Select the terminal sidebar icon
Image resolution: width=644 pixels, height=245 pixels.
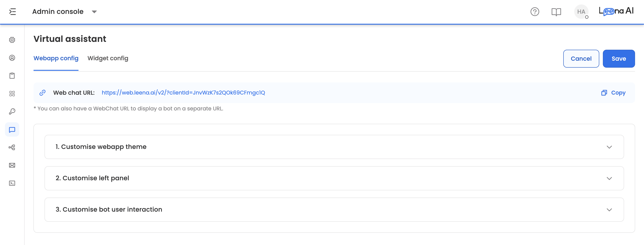coord(12,183)
